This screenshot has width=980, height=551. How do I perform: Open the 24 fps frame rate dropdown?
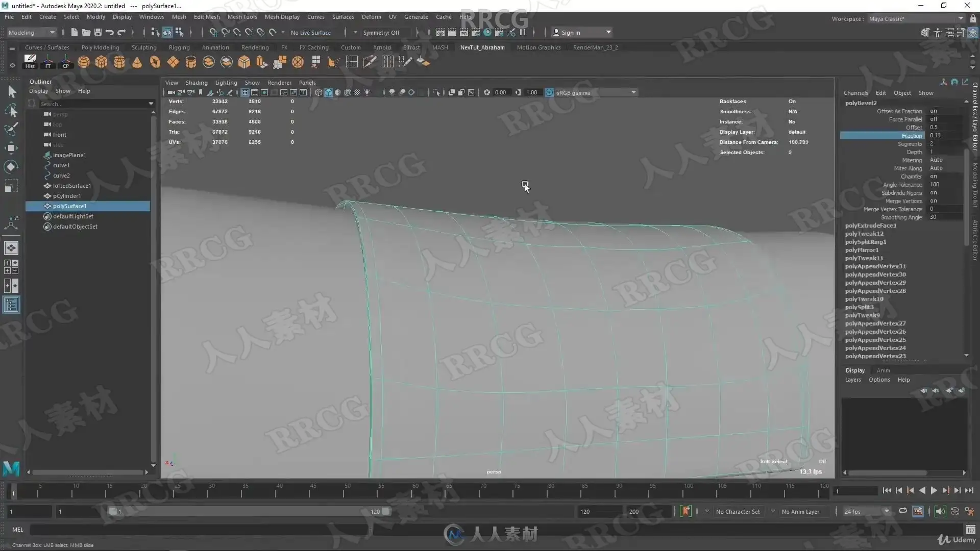[x=866, y=511]
